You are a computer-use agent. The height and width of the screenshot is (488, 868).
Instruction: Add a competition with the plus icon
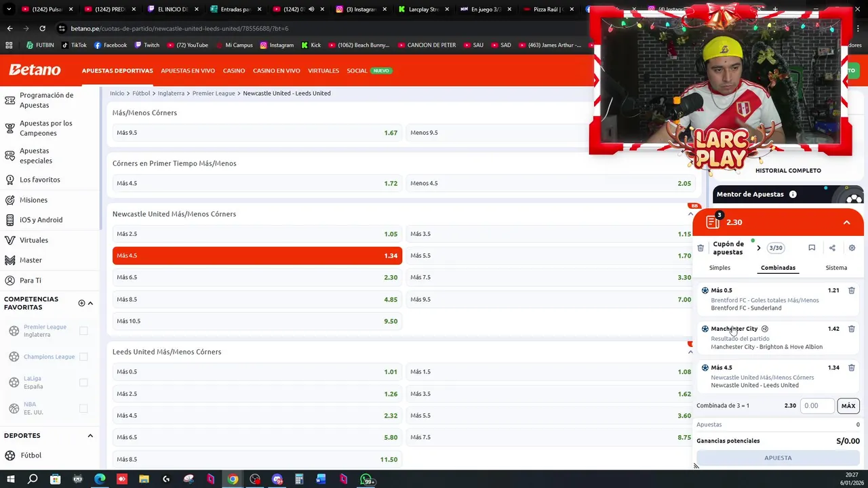point(81,303)
